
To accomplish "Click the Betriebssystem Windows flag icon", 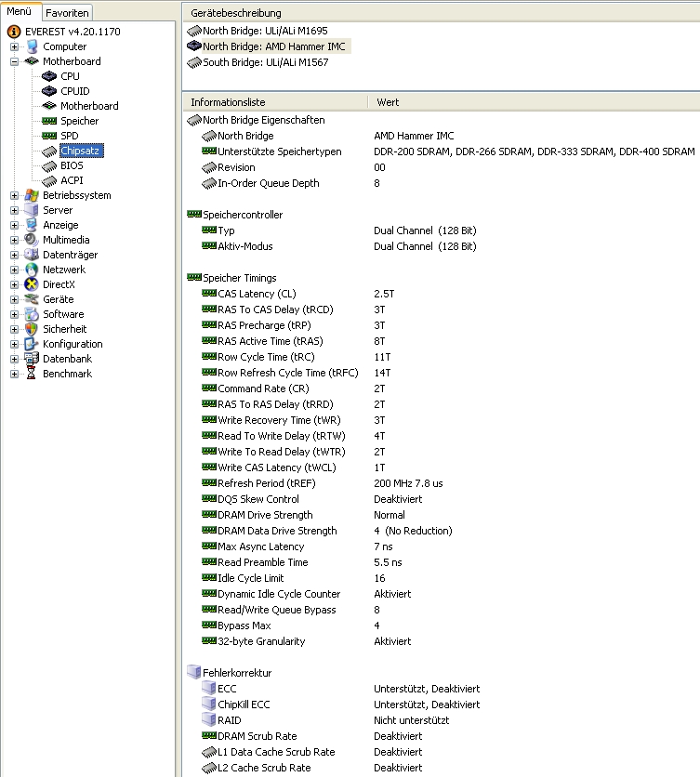I will pos(32,195).
